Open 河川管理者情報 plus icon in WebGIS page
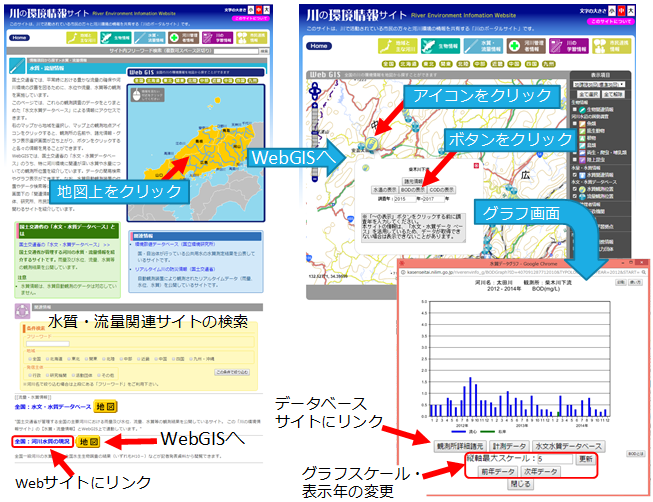The width and height of the screenshot is (653, 502). click(x=526, y=46)
